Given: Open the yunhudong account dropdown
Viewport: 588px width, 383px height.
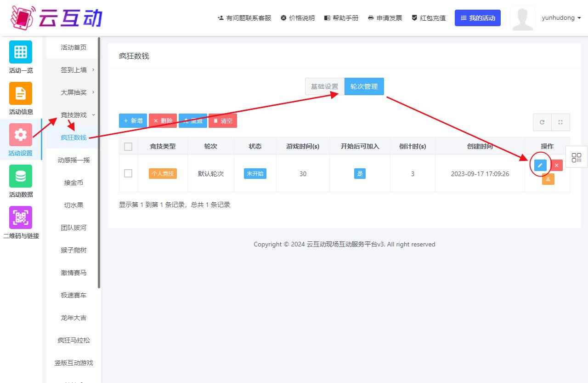Looking at the screenshot, I should coord(561,18).
